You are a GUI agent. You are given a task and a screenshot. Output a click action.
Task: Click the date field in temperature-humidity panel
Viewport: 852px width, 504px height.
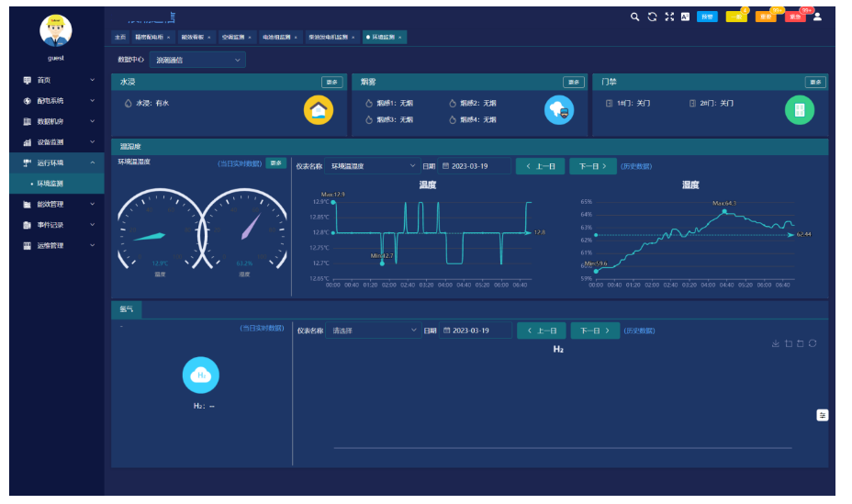click(x=475, y=166)
